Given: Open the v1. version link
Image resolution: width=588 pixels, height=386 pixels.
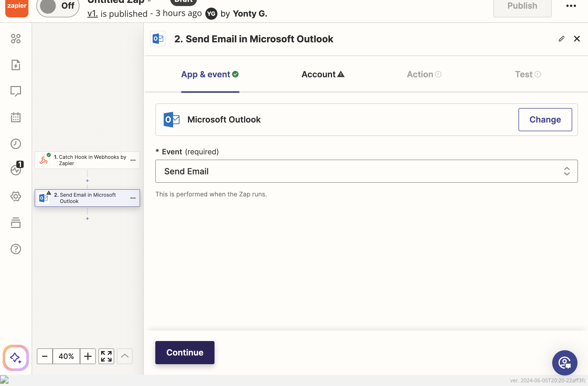Looking at the screenshot, I should point(92,13).
